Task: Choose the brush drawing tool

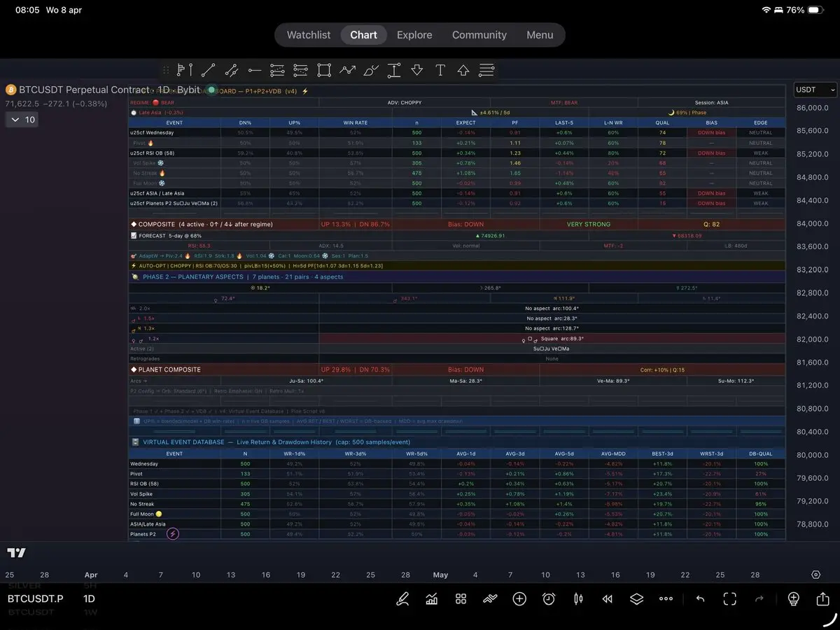Action: 371,70
